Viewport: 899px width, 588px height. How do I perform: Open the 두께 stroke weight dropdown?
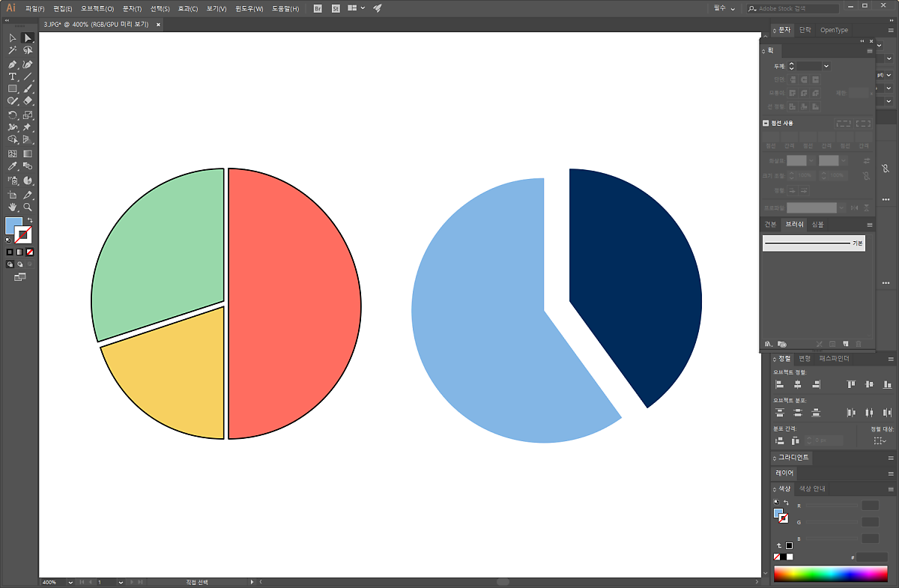(826, 67)
